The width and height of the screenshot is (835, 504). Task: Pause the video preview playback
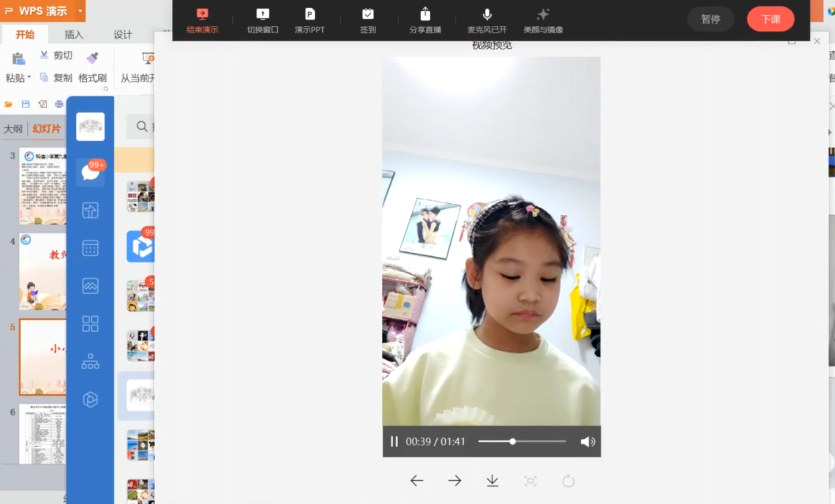pos(394,441)
